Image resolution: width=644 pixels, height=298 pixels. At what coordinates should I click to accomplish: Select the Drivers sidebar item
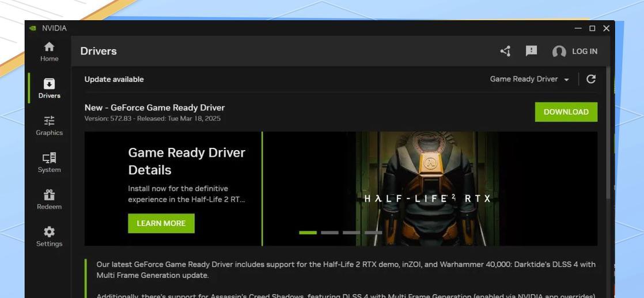click(x=50, y=88)
